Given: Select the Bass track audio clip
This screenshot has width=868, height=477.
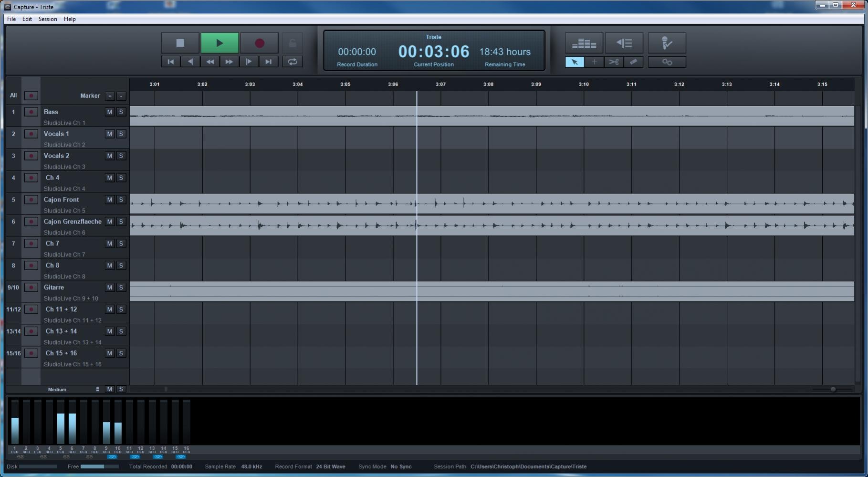Looking at the screenshot, I should pyautogui.click(x=492, y=116).
